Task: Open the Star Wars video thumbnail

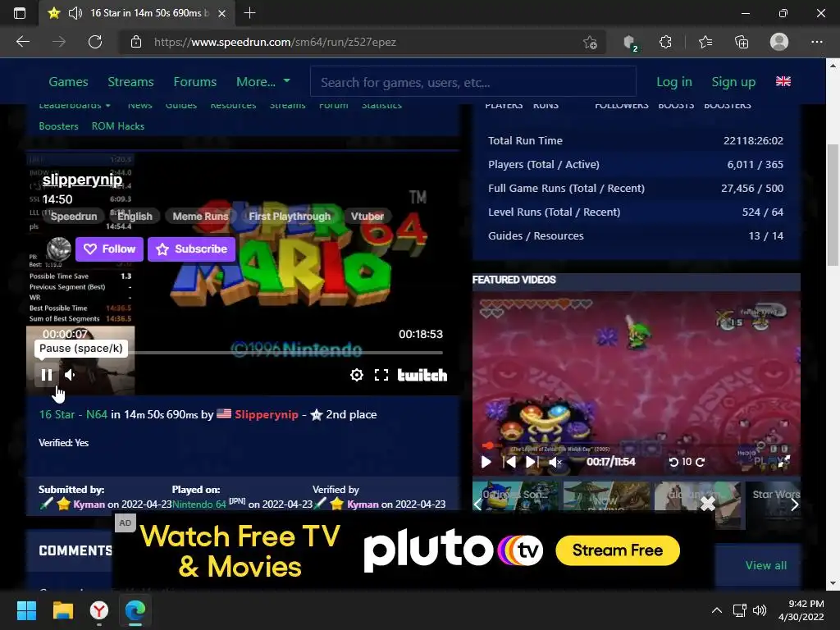Action: 774,504
